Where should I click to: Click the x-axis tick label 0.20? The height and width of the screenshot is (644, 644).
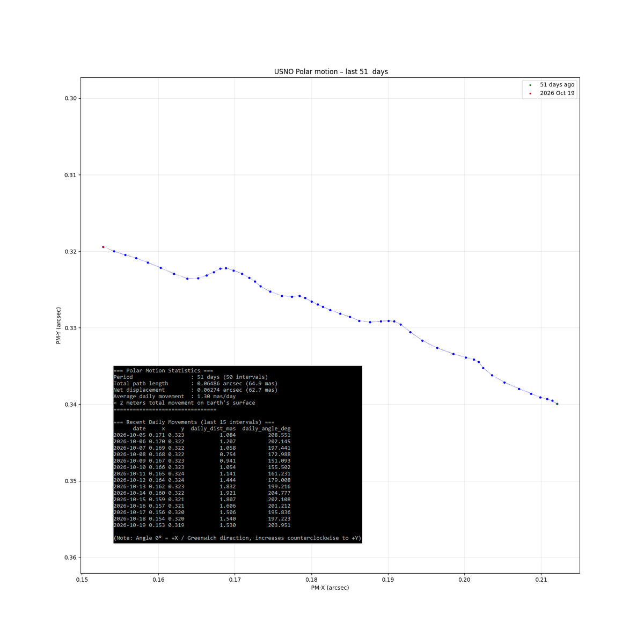[x=465, y=580]
